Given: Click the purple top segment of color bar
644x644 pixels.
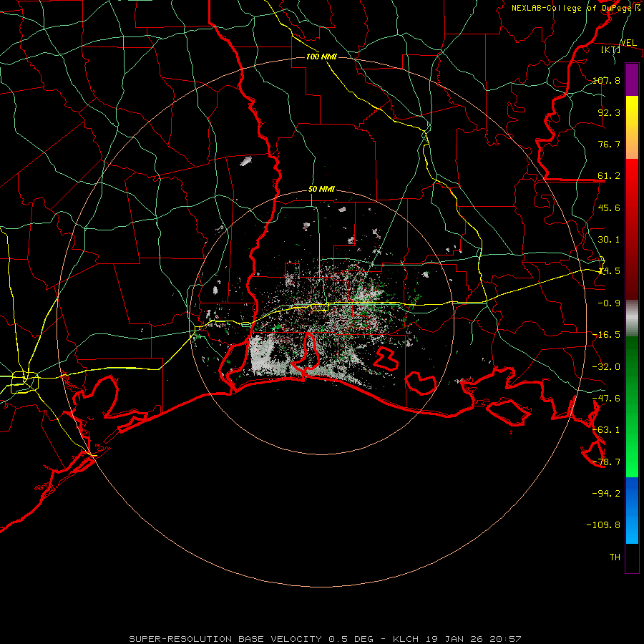Looking at the screenshot, I should (x=632, y=79).
